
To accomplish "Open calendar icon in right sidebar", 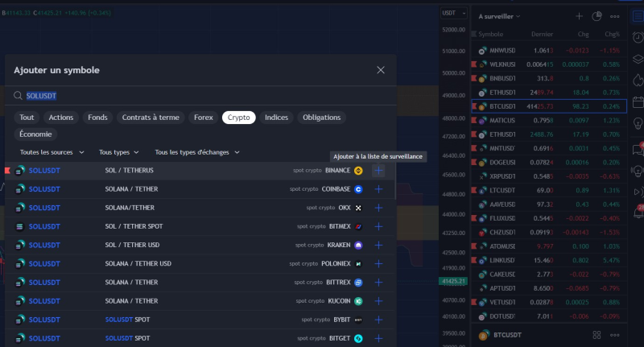I will point(638,101).
